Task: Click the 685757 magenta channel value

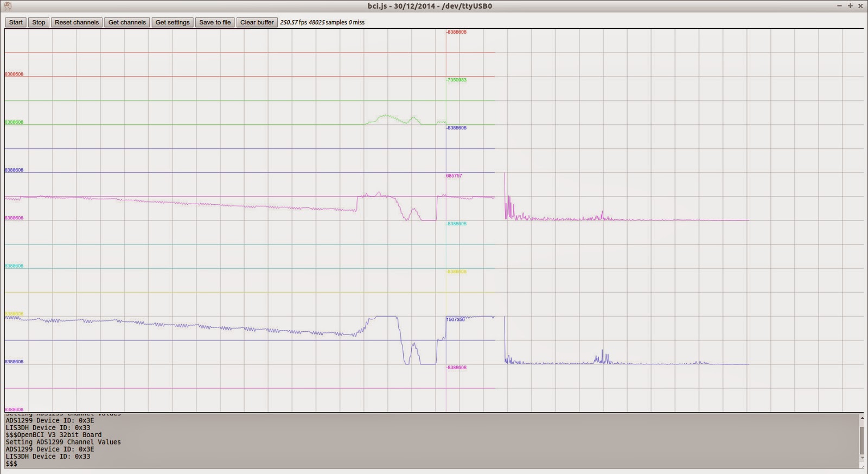Action: (454, 176)
